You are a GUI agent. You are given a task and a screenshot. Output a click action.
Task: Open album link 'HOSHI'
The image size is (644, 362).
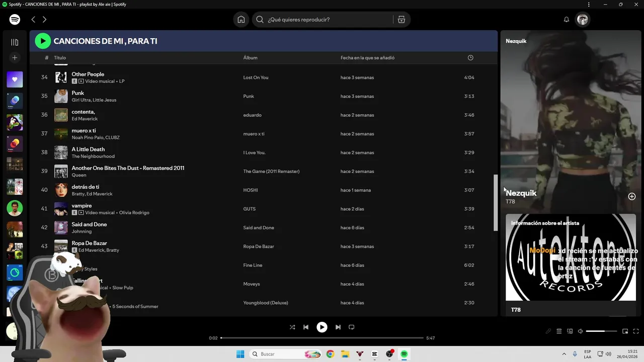pos(251,190)
